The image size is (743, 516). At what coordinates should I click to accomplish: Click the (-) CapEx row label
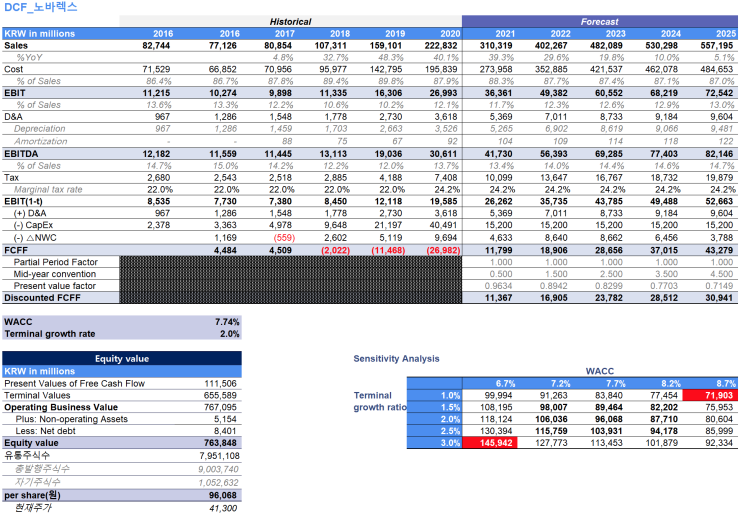(x=33, y=225)
